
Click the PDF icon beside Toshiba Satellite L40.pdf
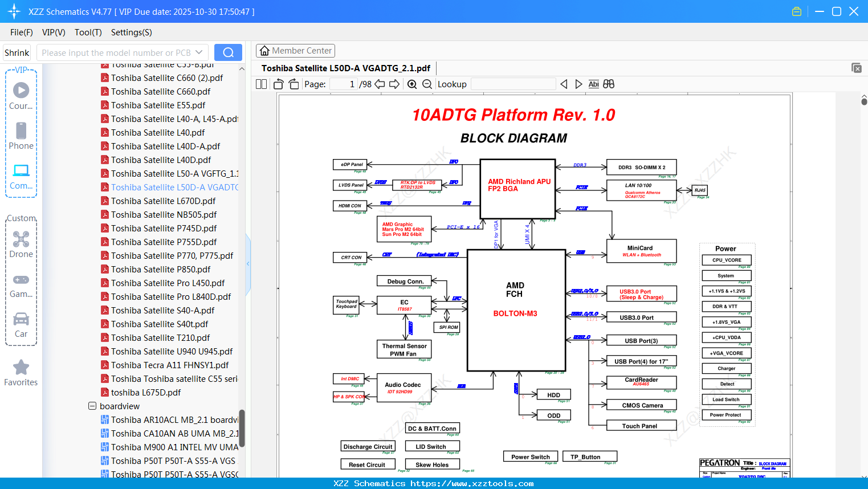click(105, 132)
